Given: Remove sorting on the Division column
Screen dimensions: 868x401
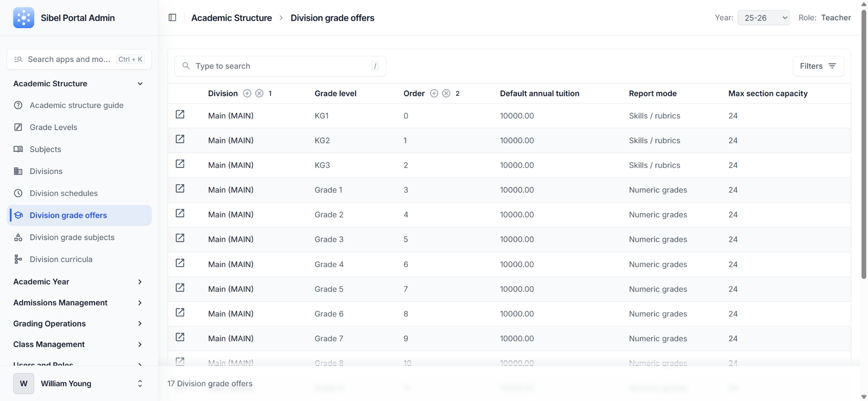Looking at the screenshot, I should point(259,93).
